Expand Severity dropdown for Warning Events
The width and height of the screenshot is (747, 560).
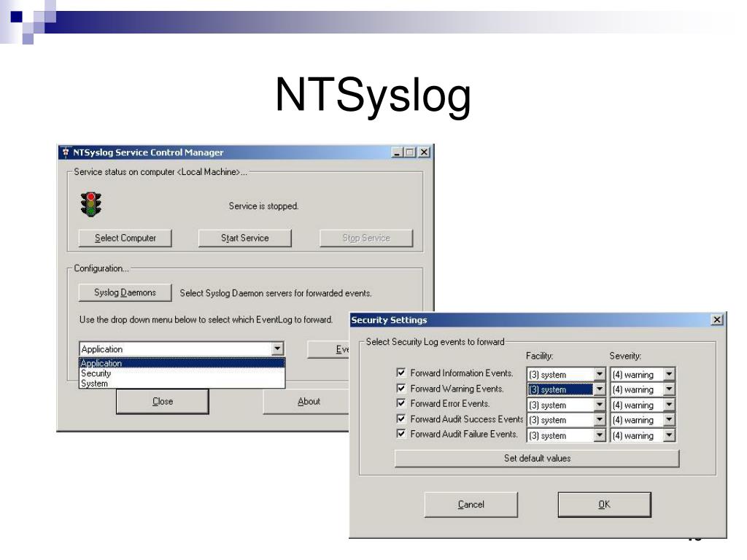pyautogui.click(x=670, y=389)
